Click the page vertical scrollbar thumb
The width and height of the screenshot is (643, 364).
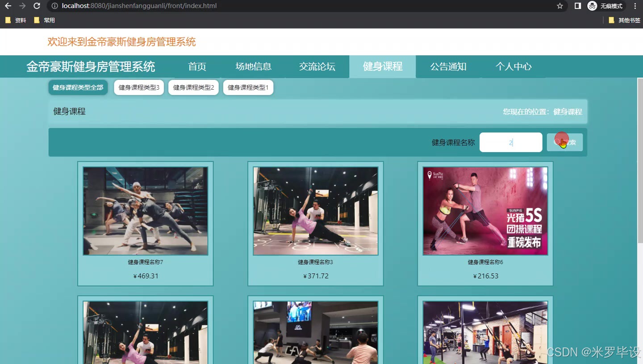click(640, 161)
